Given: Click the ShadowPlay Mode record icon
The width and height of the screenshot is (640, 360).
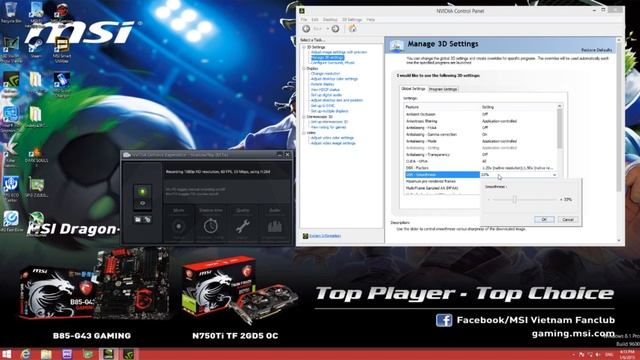Looking at the screenshot, I should tap(178, 226).
